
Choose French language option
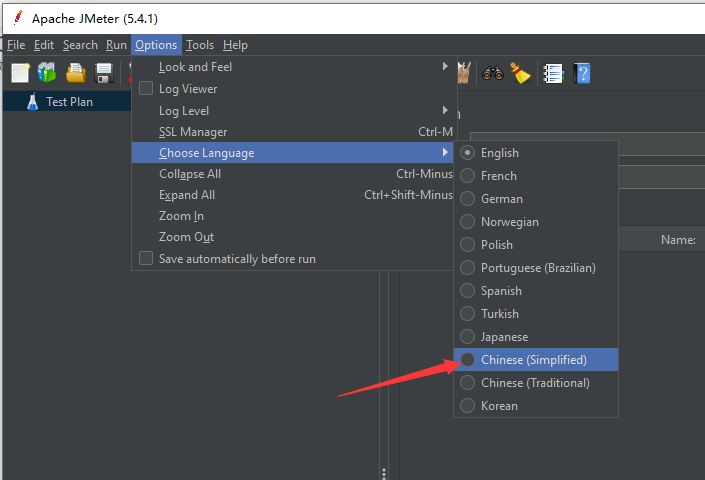(x=535, y=176)
